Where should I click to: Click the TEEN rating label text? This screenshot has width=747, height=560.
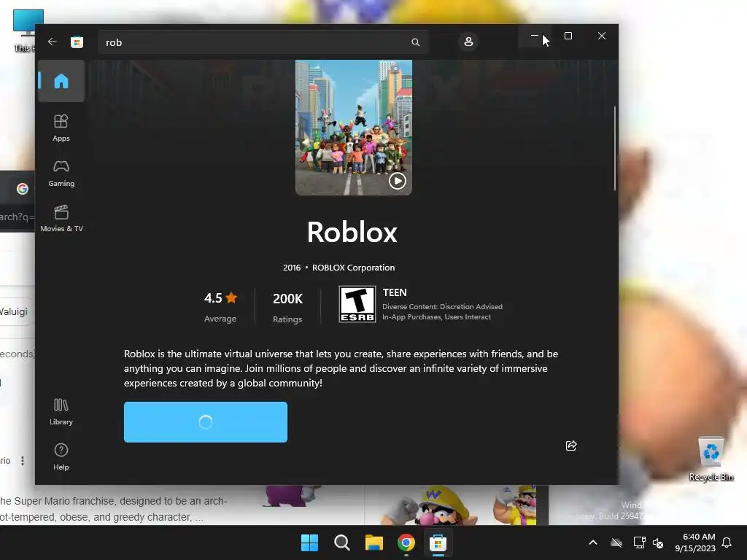pos(395,292)
